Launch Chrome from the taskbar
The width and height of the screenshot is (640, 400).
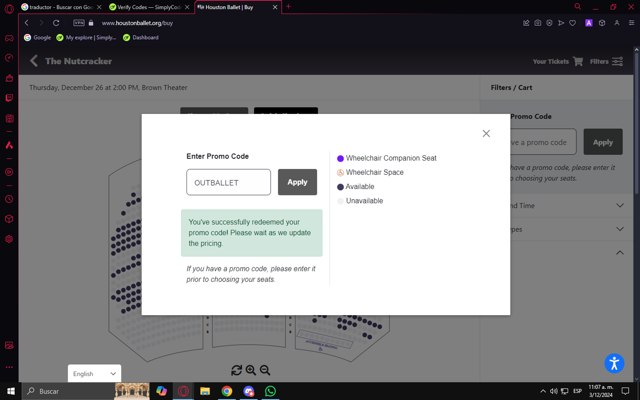[x=227, y=391]
